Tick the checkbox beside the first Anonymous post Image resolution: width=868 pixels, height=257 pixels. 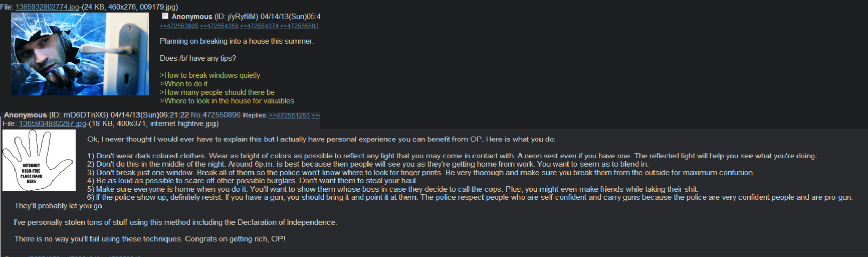pos(165,16)
